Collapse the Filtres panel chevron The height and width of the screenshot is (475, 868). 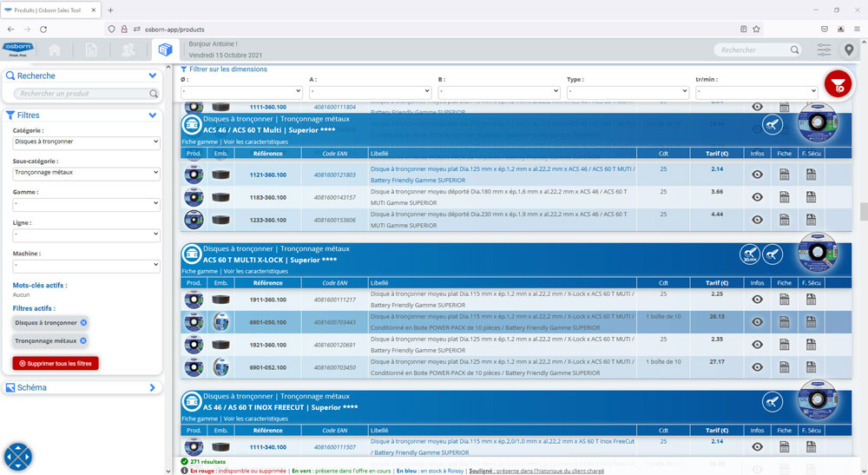pos(152,115)
